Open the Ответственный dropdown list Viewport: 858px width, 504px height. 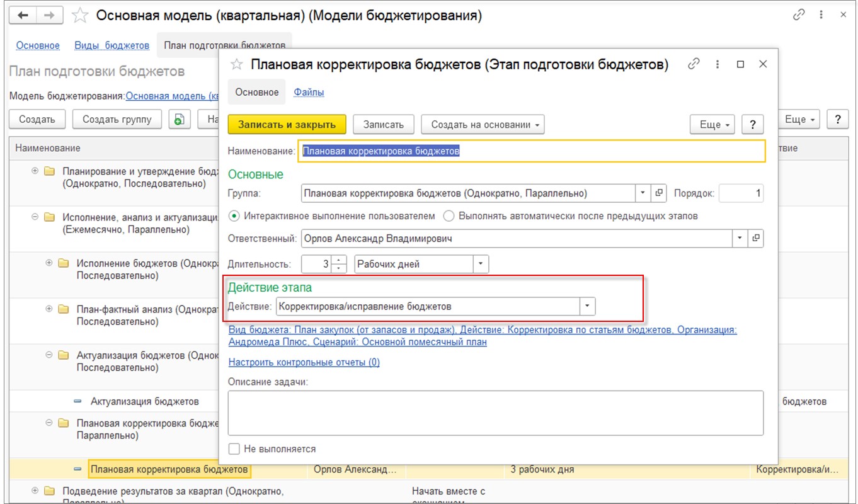(739, 239)
